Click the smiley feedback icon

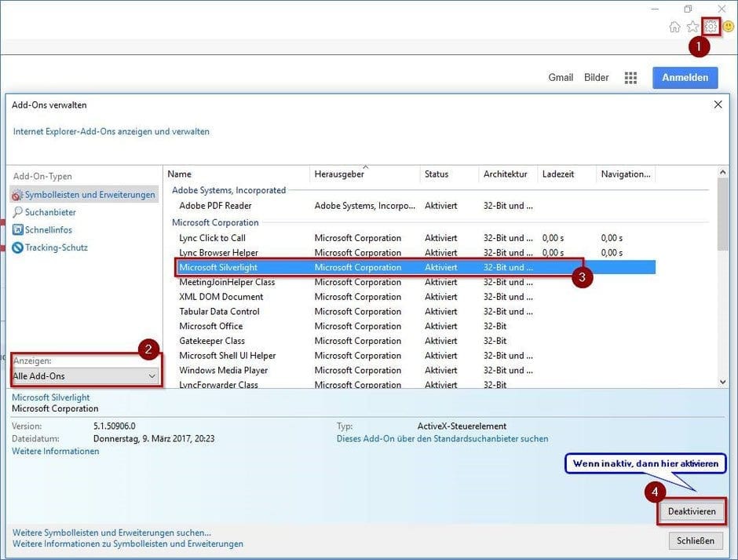coord(728,27)
